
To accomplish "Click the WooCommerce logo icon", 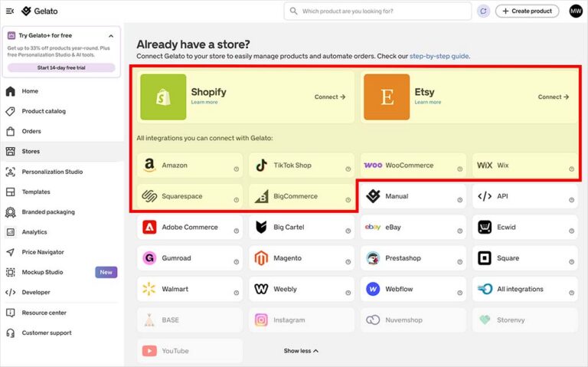I will click(x=373, y=165).
